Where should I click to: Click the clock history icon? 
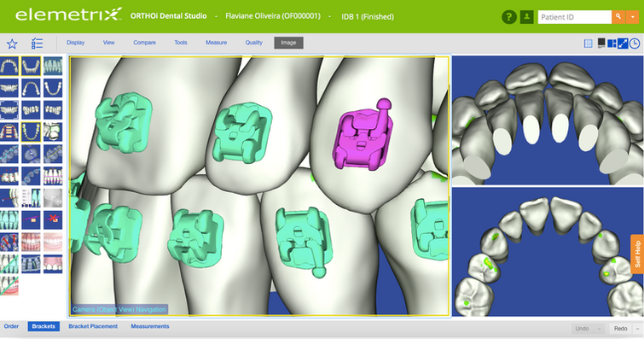pos(635,44)
